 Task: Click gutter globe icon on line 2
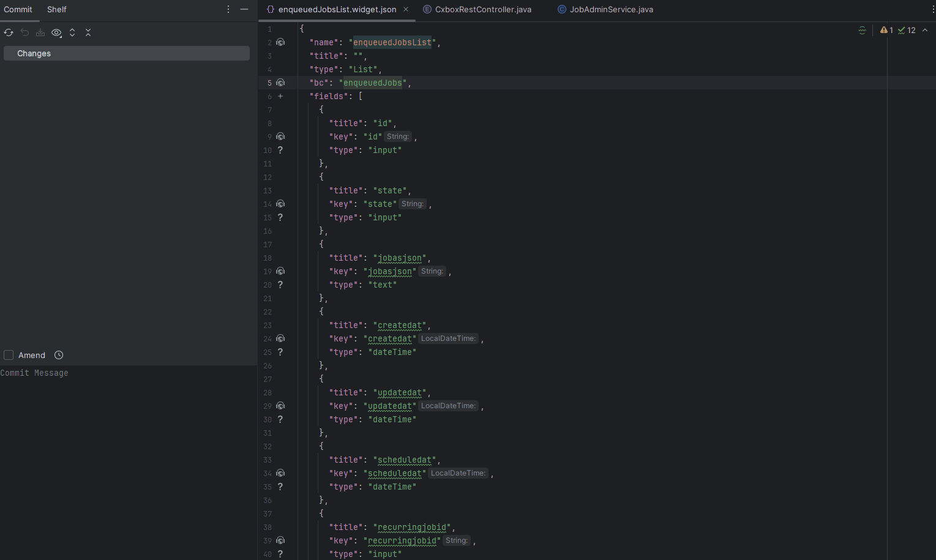pyautogui.click(x=280, y=42)
